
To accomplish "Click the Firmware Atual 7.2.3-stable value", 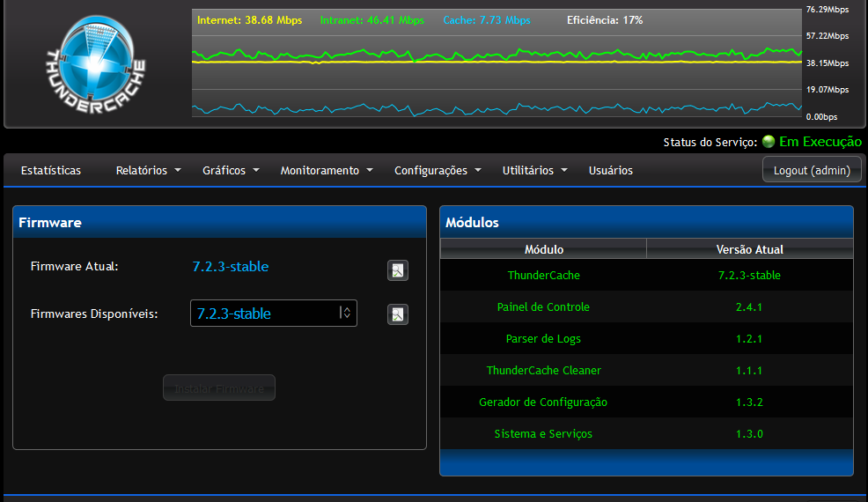I will coord(231,267).
